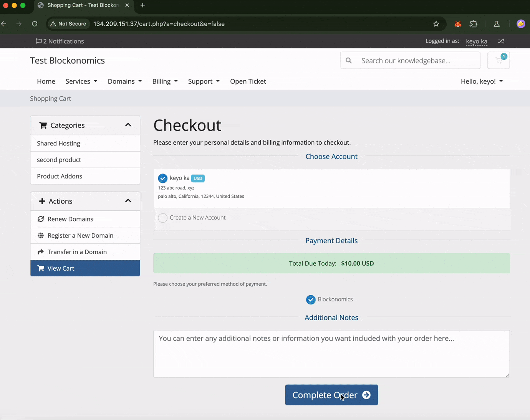Select Create a New Account radio
The image size is (530, 420).
[163, 218]
